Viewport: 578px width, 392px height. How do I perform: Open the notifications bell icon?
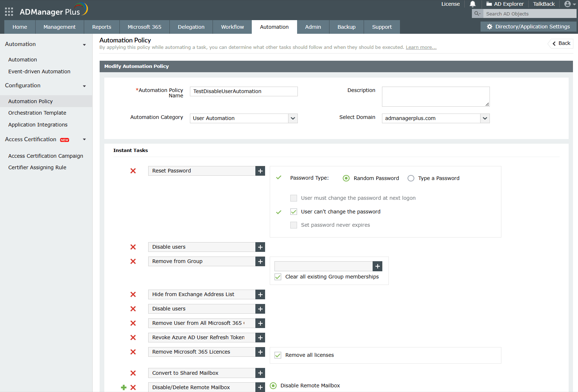[472, 4]
